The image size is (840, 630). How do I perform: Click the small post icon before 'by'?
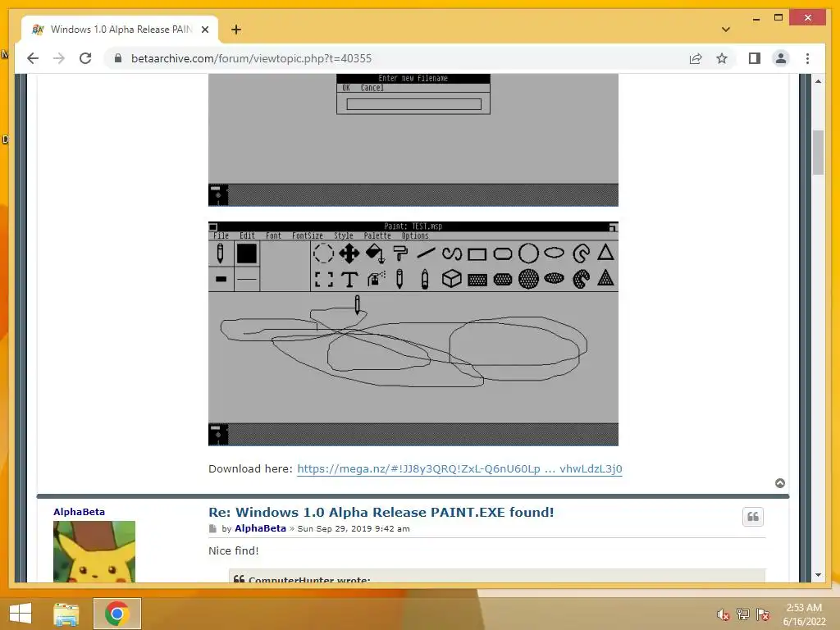[x=212, y=529]
